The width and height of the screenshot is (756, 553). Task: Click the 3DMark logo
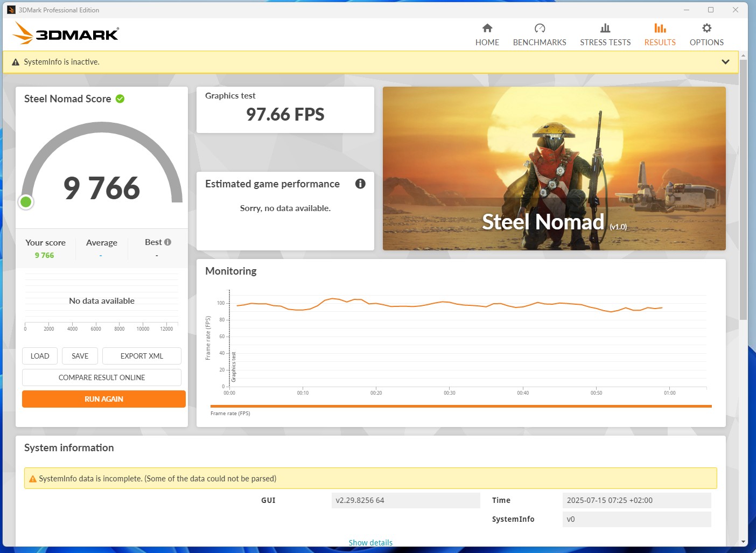tap(66, 33)
